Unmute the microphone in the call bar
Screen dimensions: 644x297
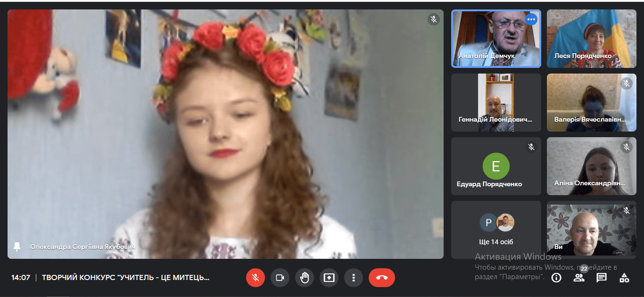[256, 278]
